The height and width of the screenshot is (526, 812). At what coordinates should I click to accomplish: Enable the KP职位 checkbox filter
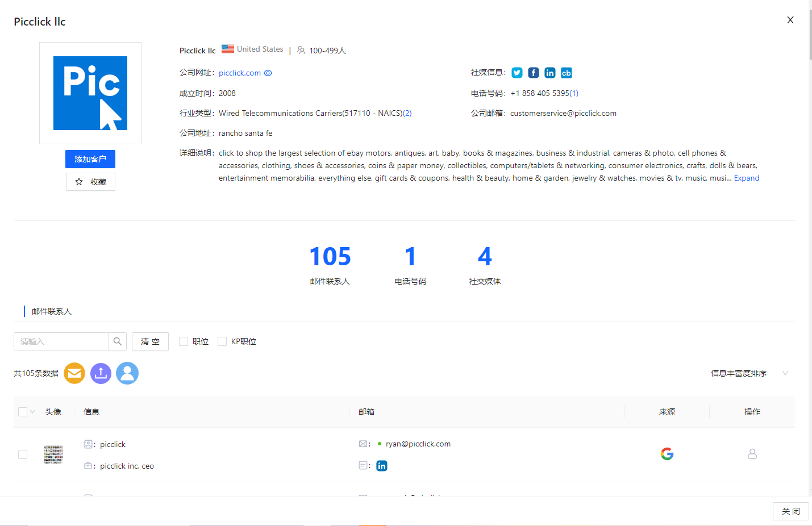pyautogui.click(x=222, y=341)
